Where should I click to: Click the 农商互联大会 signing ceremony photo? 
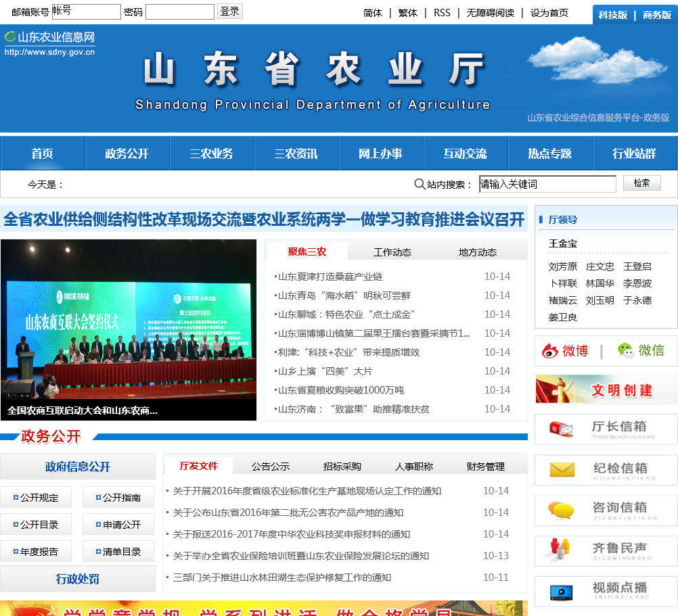click(129, 329)
